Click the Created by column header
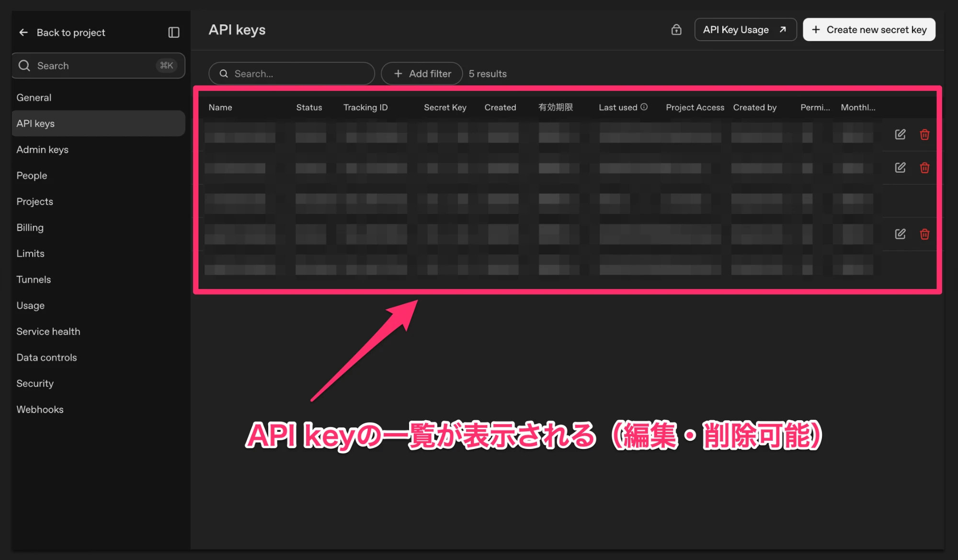Image resolution: width=958 pixels, height=560 pixels. click(x=754, y=107)
